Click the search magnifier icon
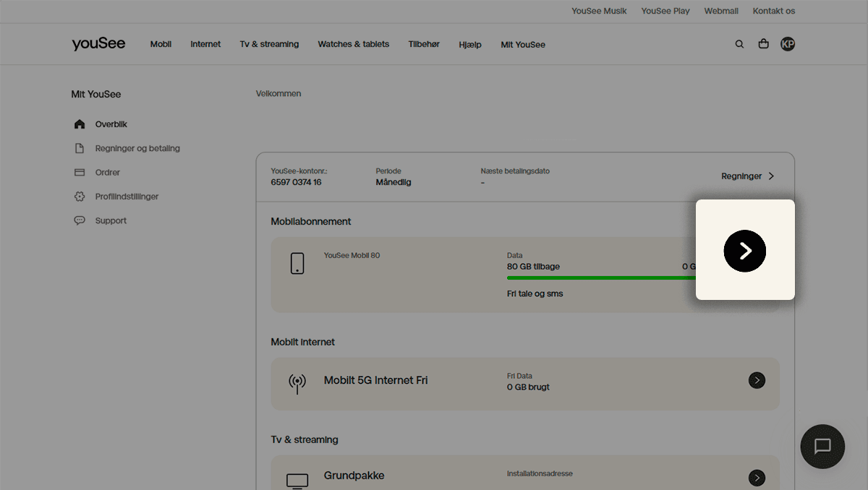Image resolution: width=868 pixels, height=490 pixels. point(739,44)
